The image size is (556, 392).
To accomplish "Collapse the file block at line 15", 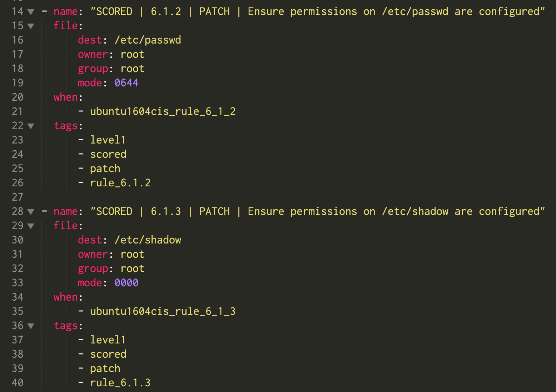I will [x=31, y=26].
